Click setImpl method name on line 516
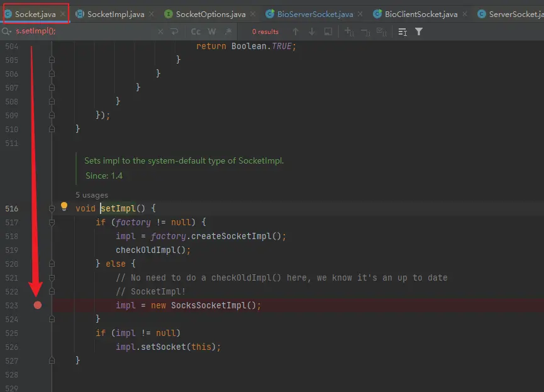Viewport: 544px width, 392px height. 118,208
